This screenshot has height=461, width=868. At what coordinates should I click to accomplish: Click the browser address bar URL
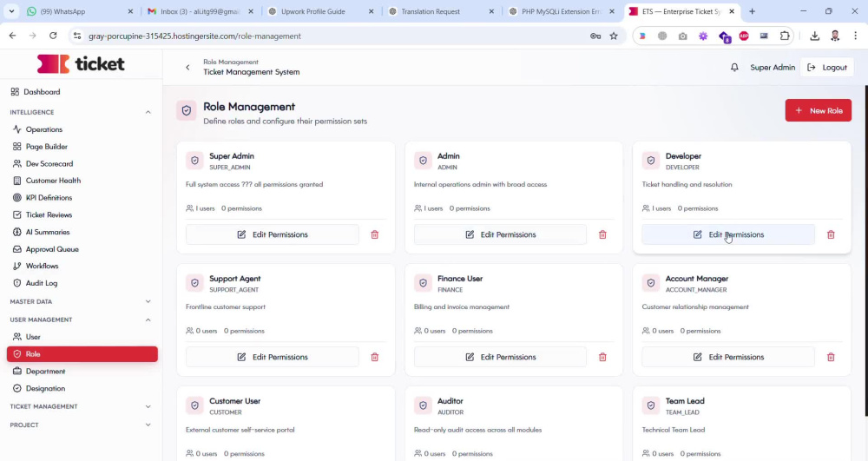click(x=194, y=36)
